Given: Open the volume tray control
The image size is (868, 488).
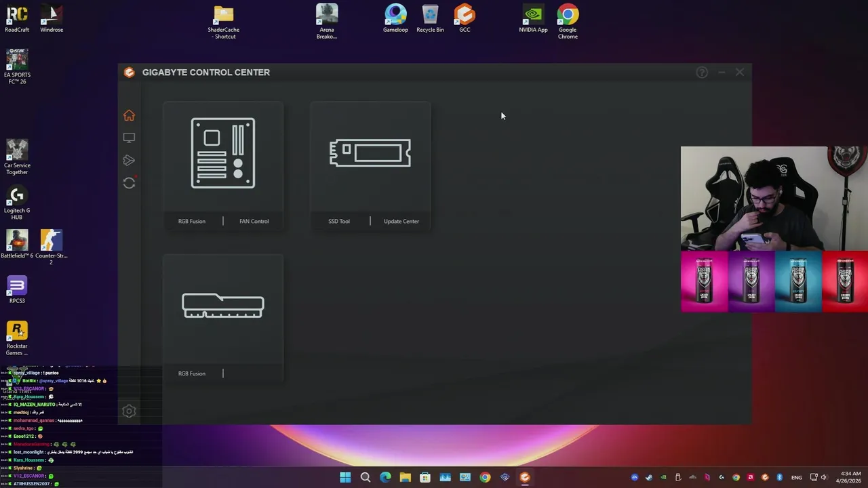Looking at the screenshot, I should pos(824,477).
